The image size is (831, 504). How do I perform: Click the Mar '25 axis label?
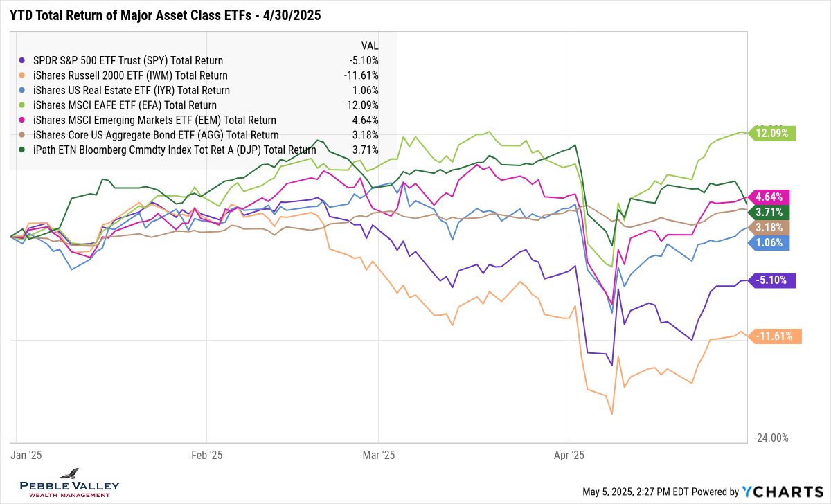(x=378, y=455)
